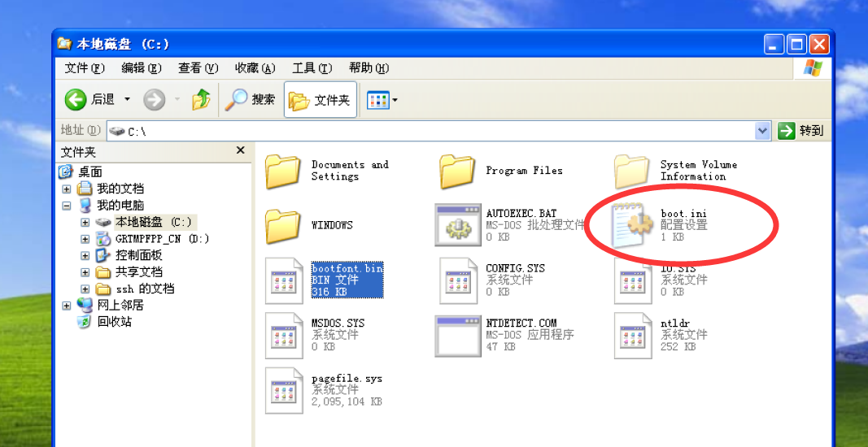Select the Documents and Settings folder icon

pyautogui.click(x=283, y=171)
